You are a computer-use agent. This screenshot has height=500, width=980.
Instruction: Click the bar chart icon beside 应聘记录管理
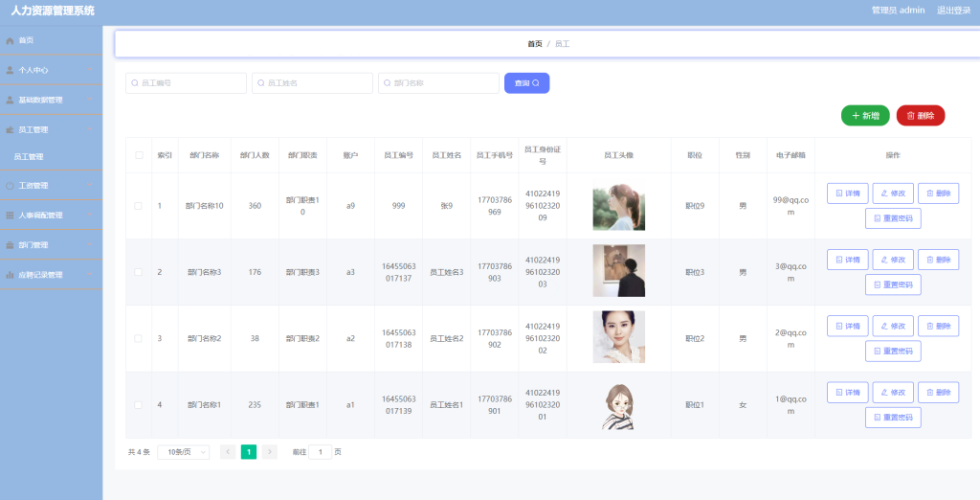pyautogui.click(x=10, y=275)
